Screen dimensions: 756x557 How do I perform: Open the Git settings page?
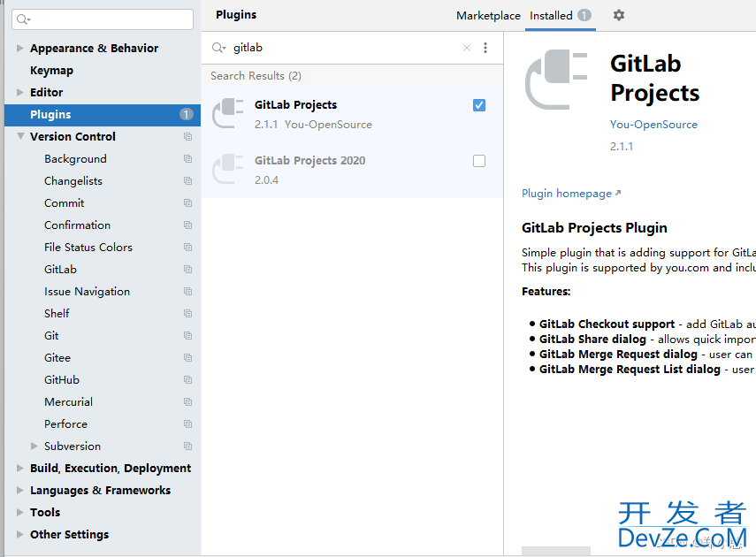coord(51,336)
